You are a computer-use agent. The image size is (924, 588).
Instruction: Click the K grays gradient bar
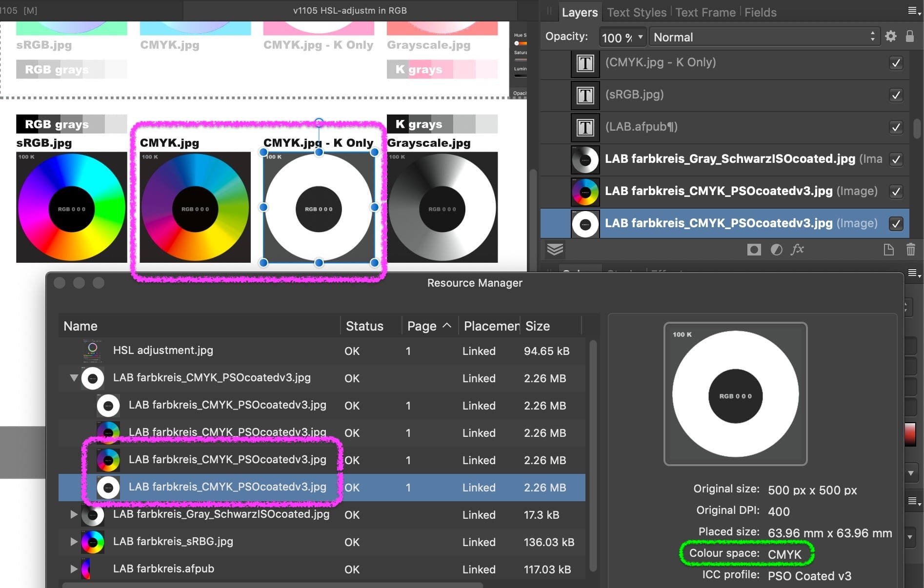[x=442, y=124]
